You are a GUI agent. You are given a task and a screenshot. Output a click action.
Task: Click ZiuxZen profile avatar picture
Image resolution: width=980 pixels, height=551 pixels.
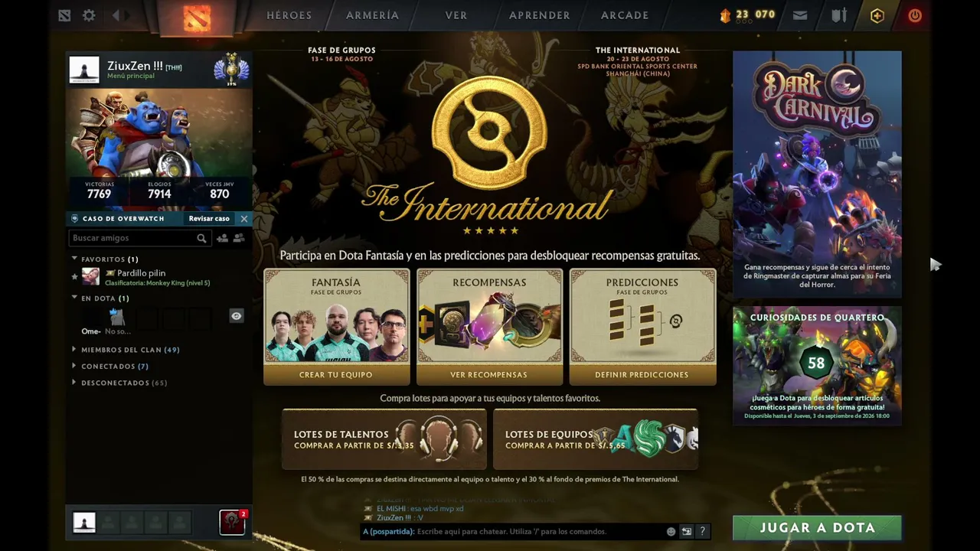(x=84, y=70)
